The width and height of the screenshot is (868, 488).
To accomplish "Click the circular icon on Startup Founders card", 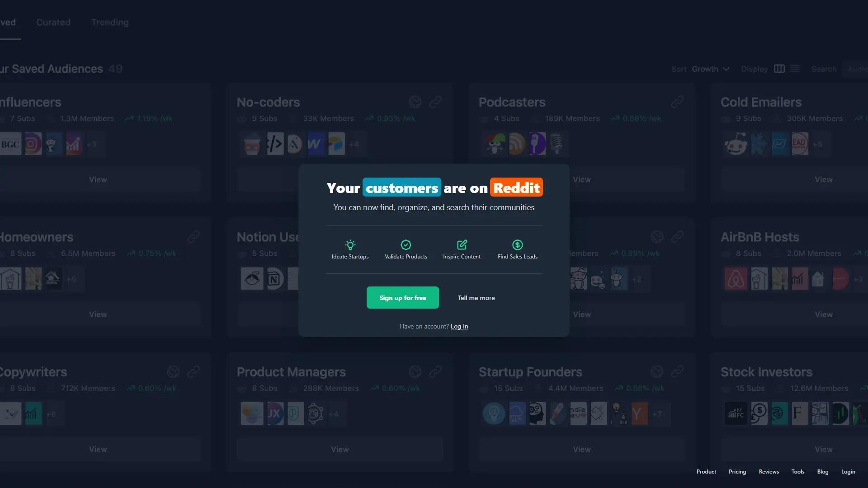I will [656, 372].
